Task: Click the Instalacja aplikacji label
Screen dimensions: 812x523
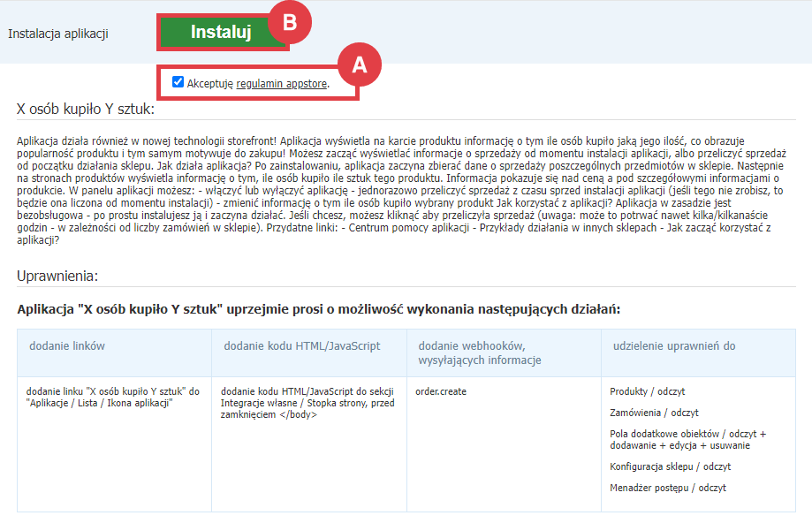Action: pos(57,33)
